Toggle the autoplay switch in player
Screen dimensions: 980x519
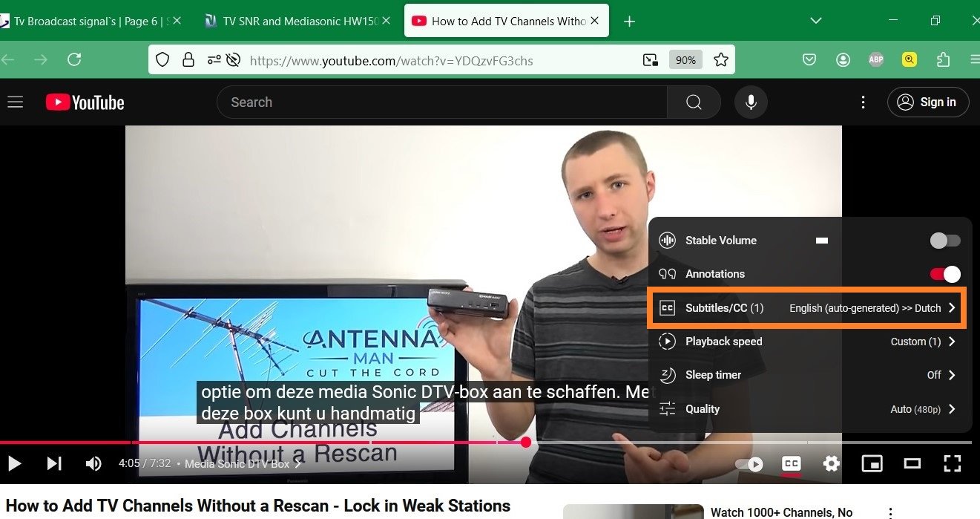749,464
